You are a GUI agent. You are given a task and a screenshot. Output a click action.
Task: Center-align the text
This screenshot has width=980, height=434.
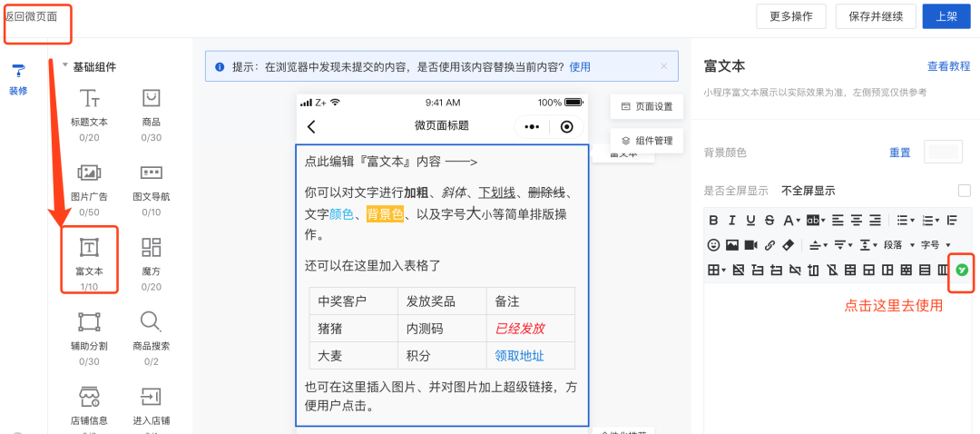pos(857,220)
